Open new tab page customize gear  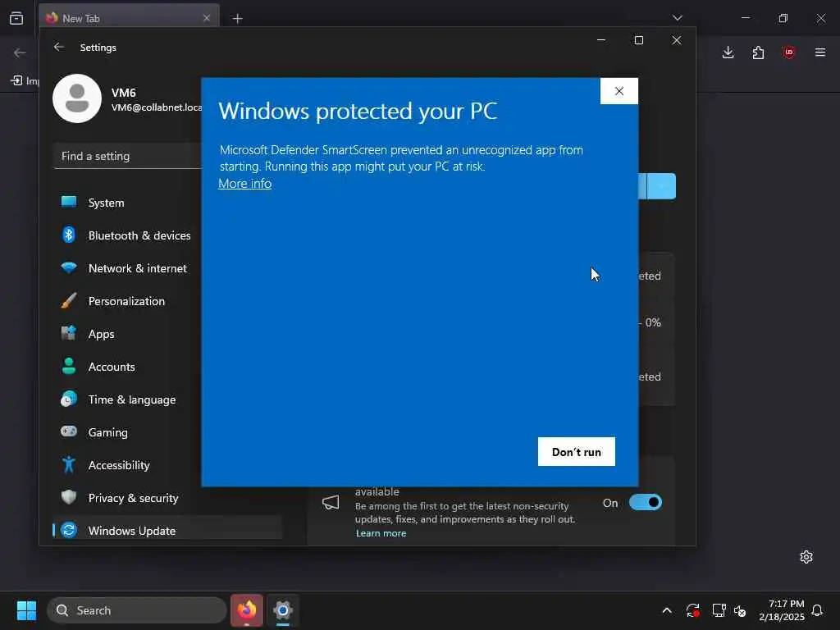[x=806, y=557]
